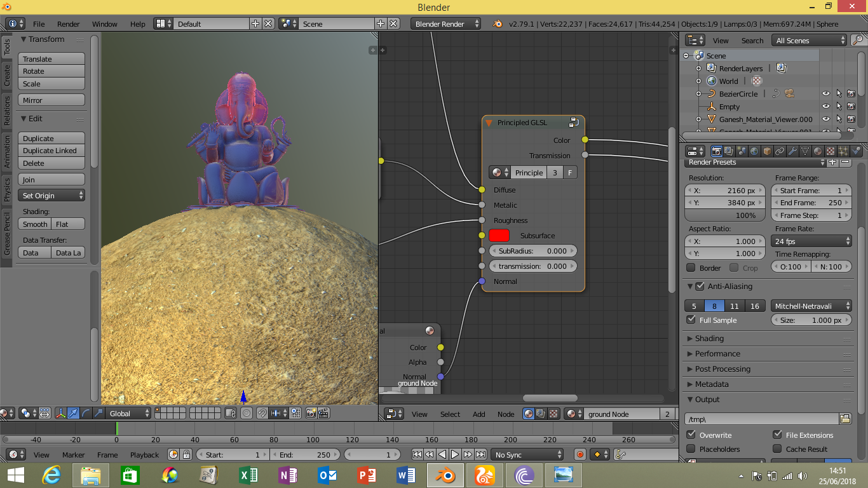Screen dimensions: 868x488
Task: Open the Object properties cube icon
Action: pyautogui.click(x=767, y=151)
